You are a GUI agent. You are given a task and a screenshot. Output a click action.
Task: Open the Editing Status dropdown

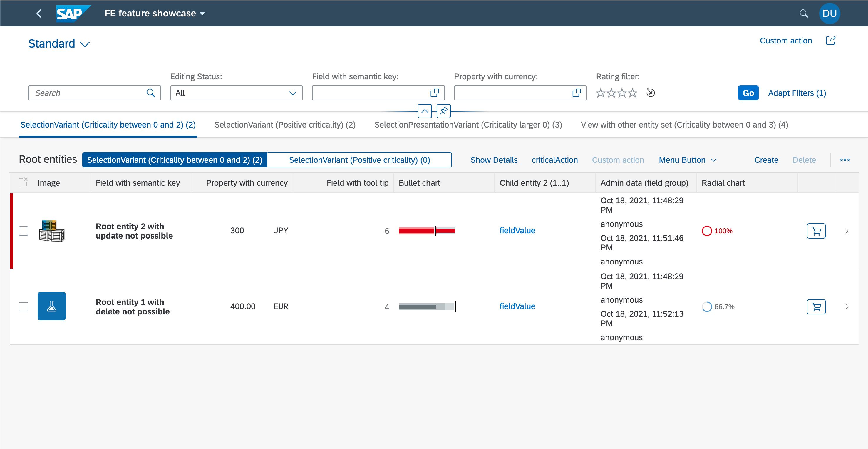pos(292,93)
